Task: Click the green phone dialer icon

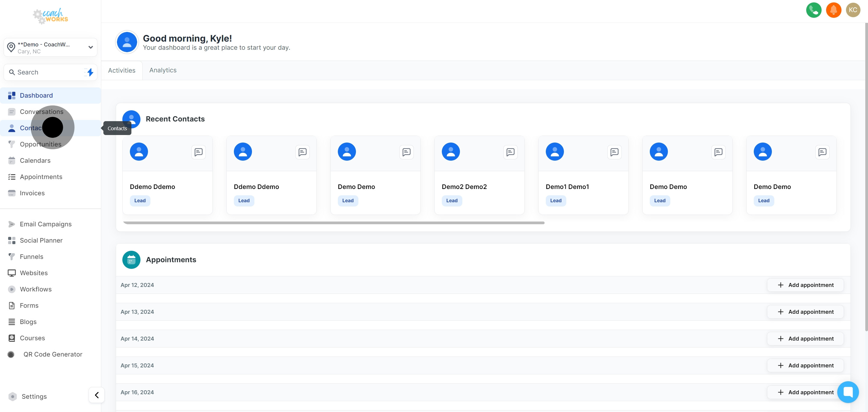Action: pos(813,10)
